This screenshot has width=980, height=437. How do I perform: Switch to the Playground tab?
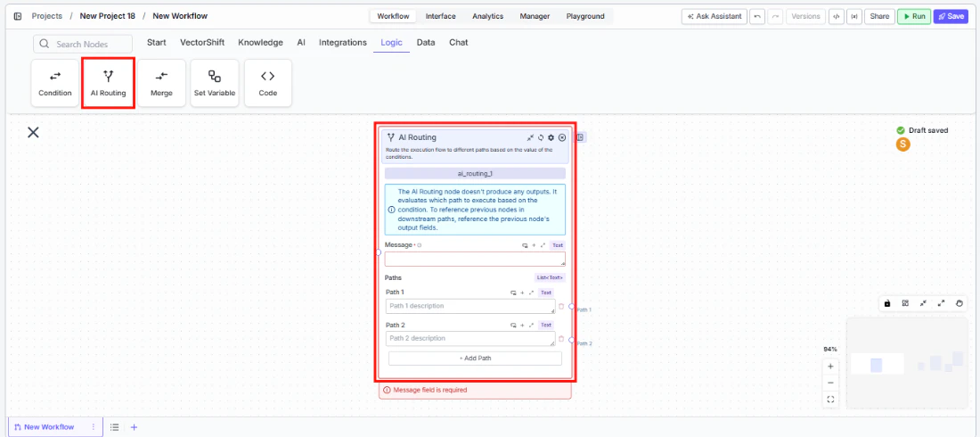point(585,16)
